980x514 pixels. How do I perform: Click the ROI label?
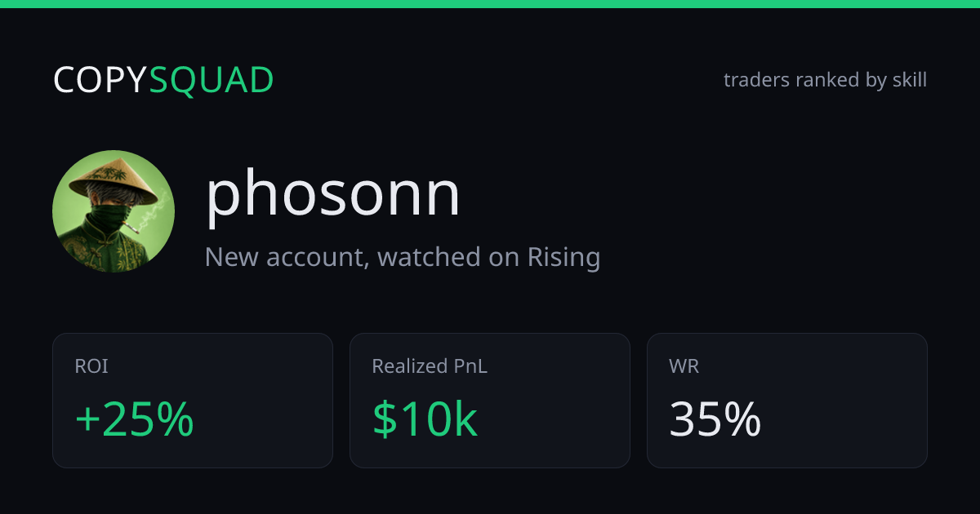tap(91, 367)
